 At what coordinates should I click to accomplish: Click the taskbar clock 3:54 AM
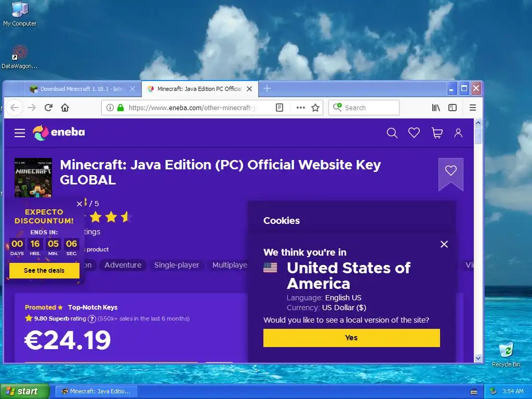coord(513,391)
